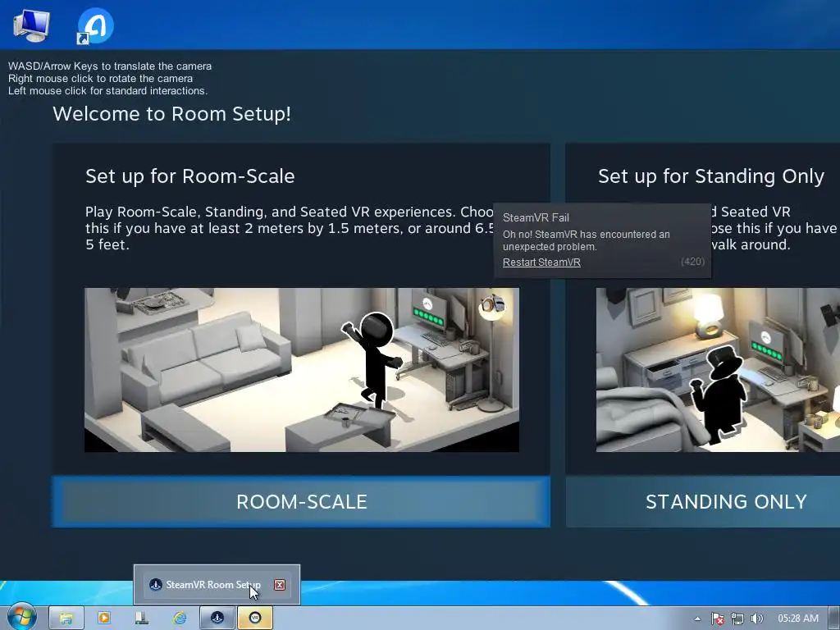Click the Set up for Room-Scale heading
The width and height of the screenshot is (840, 630).
pyautogui.click(x=190, y=176)
